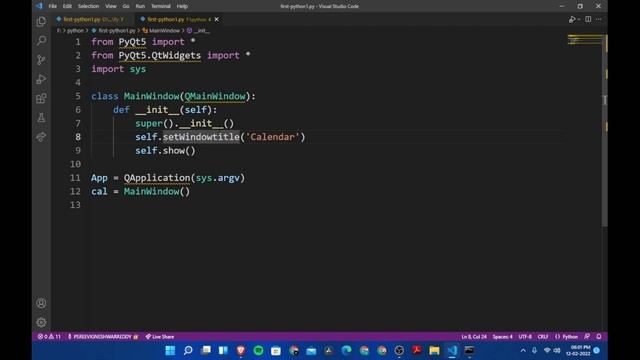The image size is (640, 360).
Task: Open the Run menu
Action: point(140,6)
